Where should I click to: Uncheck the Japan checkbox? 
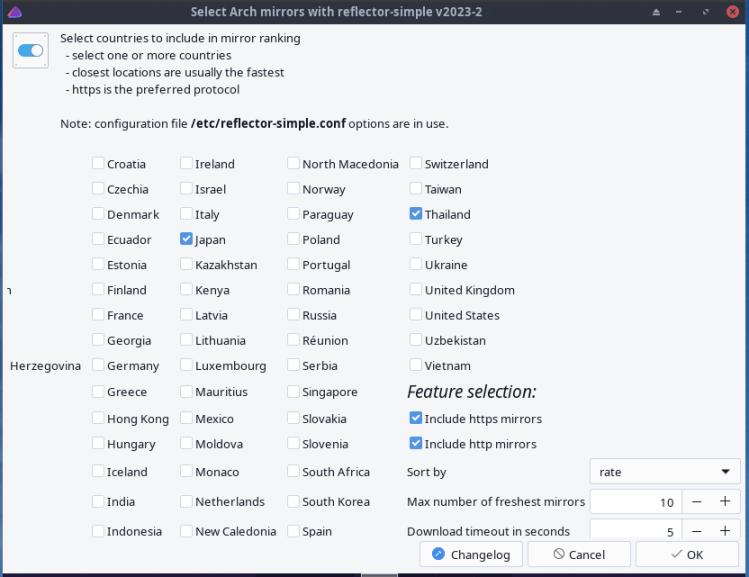click(x=187, y=239)
